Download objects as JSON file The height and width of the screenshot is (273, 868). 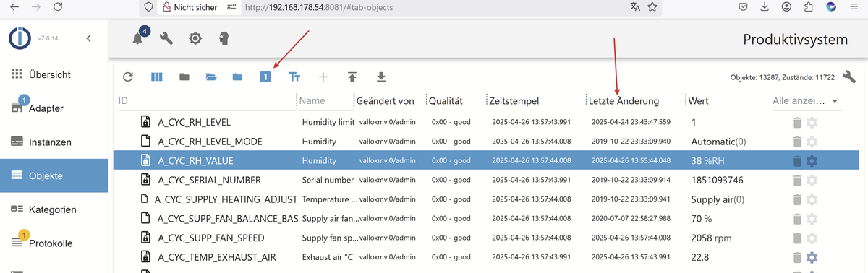380,77
